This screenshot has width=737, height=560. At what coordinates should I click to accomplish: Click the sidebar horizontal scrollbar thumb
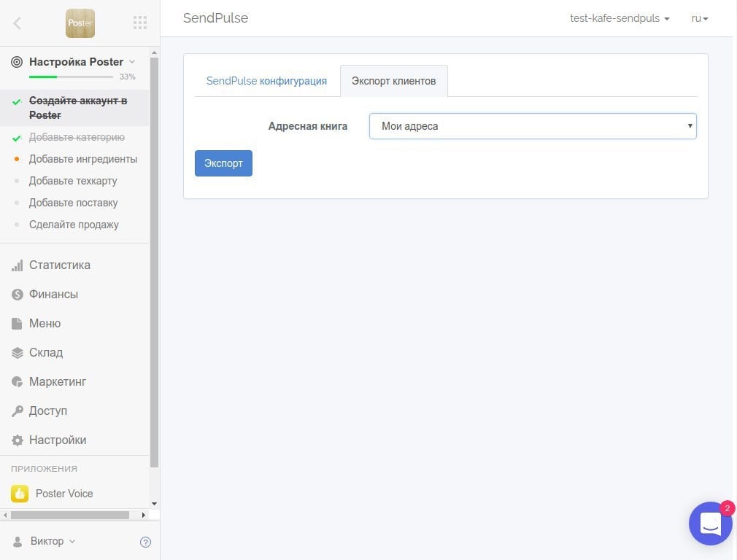[70, 515]
